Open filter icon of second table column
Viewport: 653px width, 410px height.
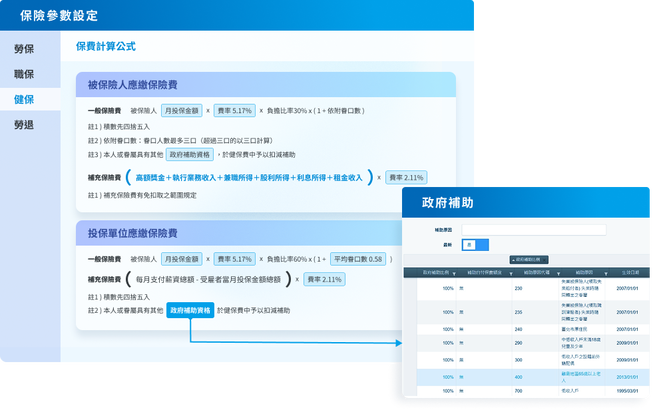pyautogui.click(x=511, y=273)
